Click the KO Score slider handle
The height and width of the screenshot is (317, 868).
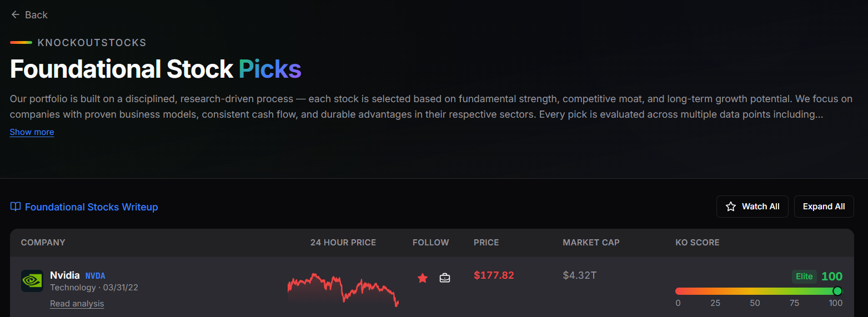click(837, 291)
